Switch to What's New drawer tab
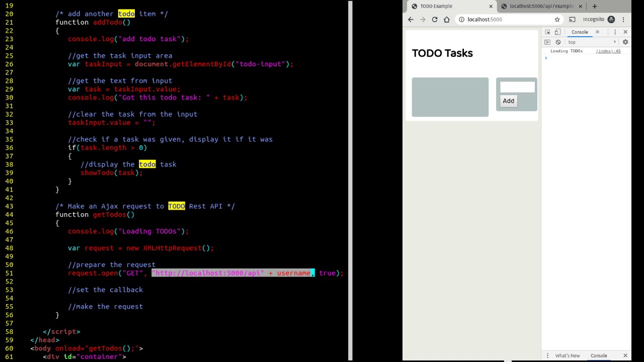Image resolution: width=644 pixels, height=362 pixels. [x=568, y=356]
